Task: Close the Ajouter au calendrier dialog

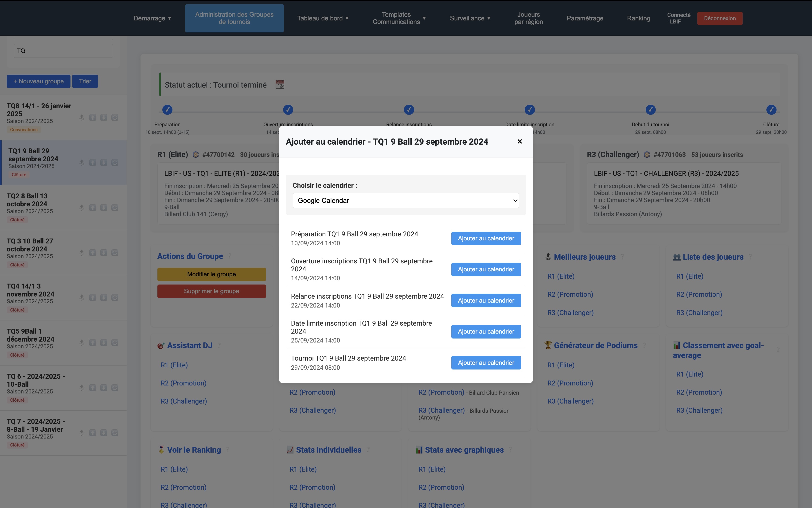Action: pos(519,142)
